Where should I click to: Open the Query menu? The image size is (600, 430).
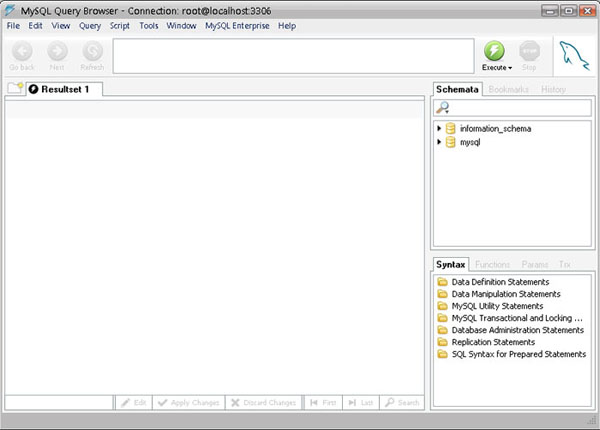[x=90, y=26]
